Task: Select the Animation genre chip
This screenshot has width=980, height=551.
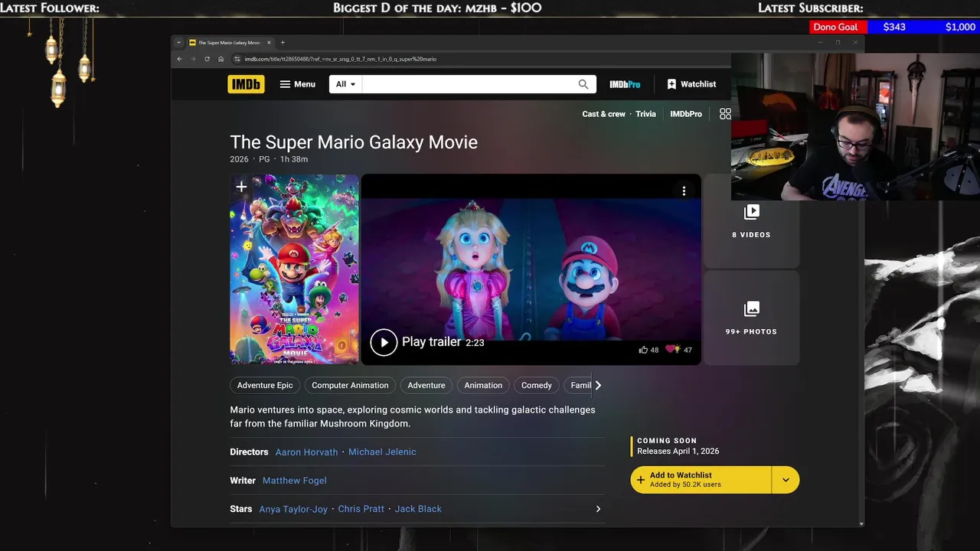Action: tap(483, 386)
